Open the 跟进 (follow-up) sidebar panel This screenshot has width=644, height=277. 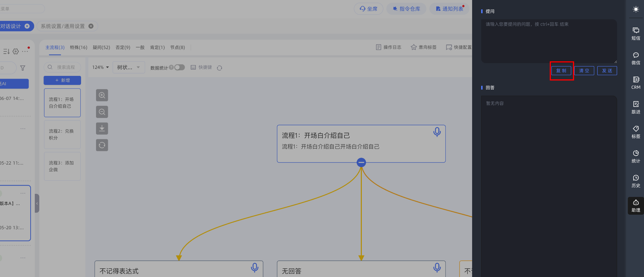pos(636,108)
